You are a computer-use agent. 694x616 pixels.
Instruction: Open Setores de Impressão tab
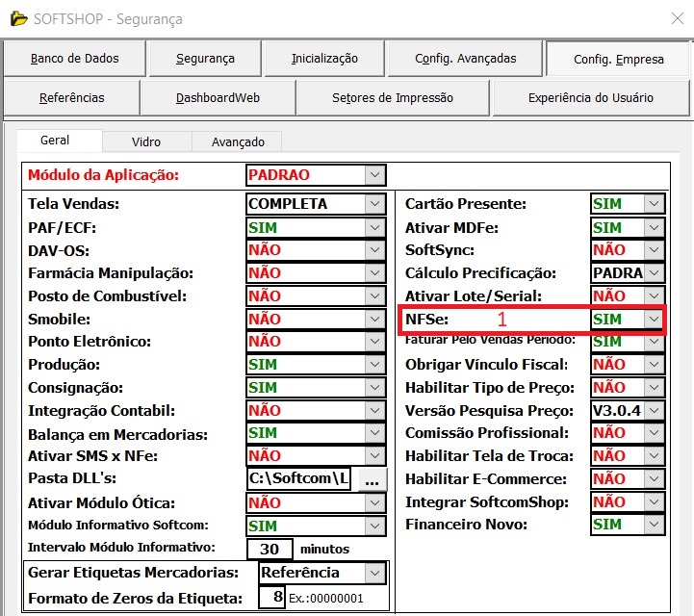(393, 98)
